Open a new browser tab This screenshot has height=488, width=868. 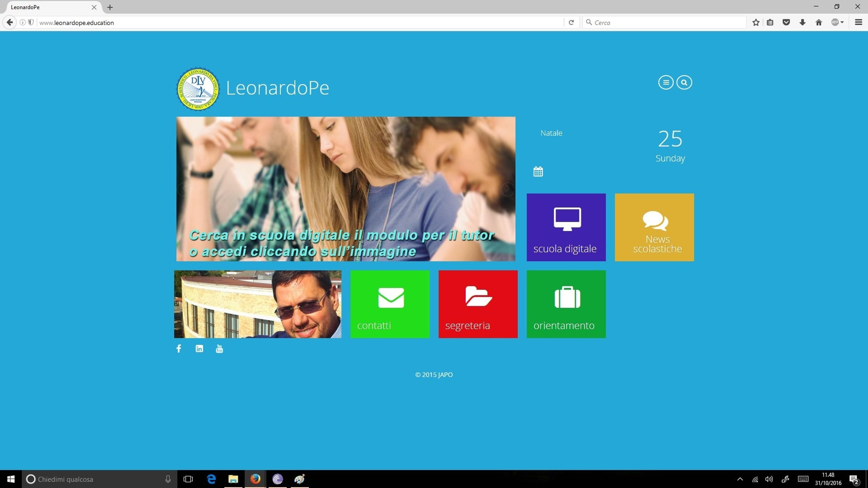click(110, 7)
